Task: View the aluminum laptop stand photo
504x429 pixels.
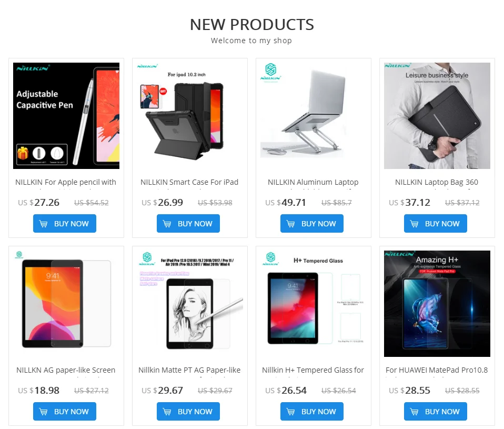Action: pyautogui.click(x=314, y=116)
